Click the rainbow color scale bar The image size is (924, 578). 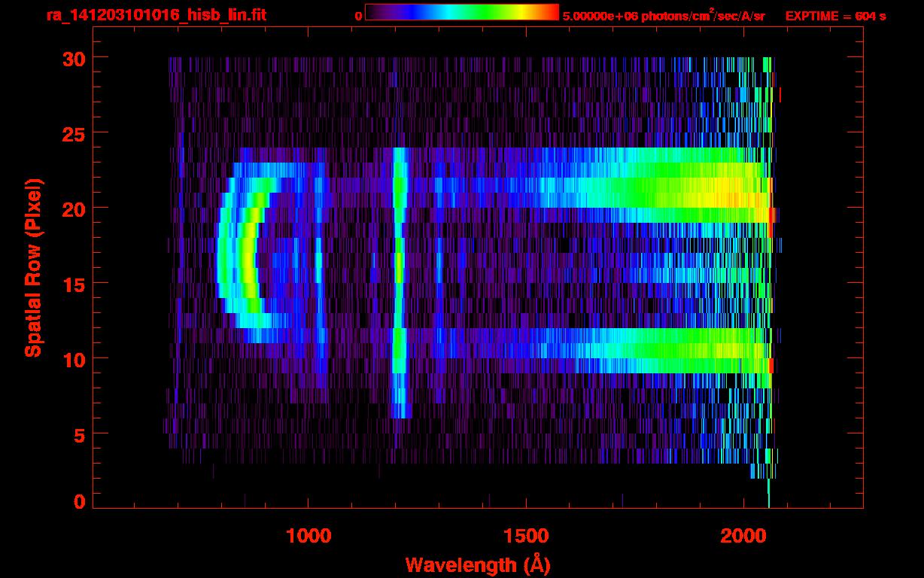[x=462, y=12]
